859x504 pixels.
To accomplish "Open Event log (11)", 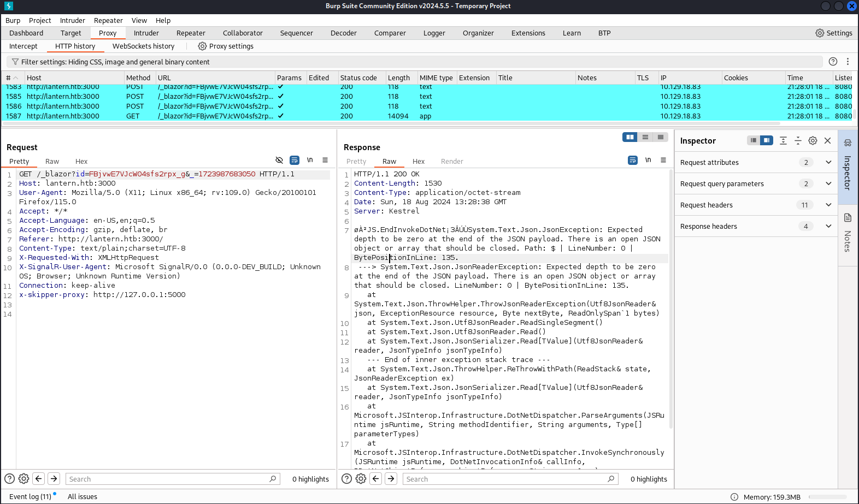I will tap(31, 496).
